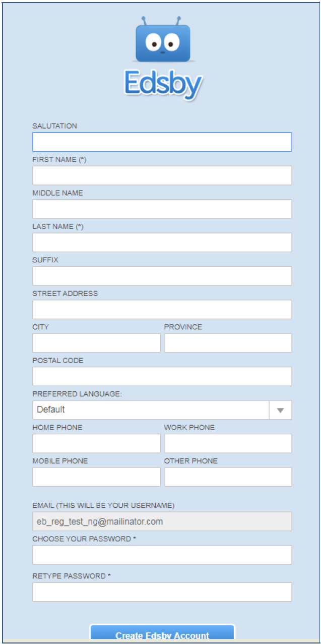Viewport: 321px width, 644px height.
Task: Click the City input box
Action: point(97,343)
